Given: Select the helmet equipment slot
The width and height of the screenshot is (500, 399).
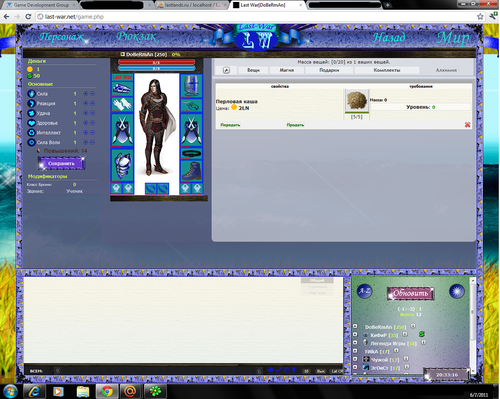Looking at the screenshot, I should (191, 85).
